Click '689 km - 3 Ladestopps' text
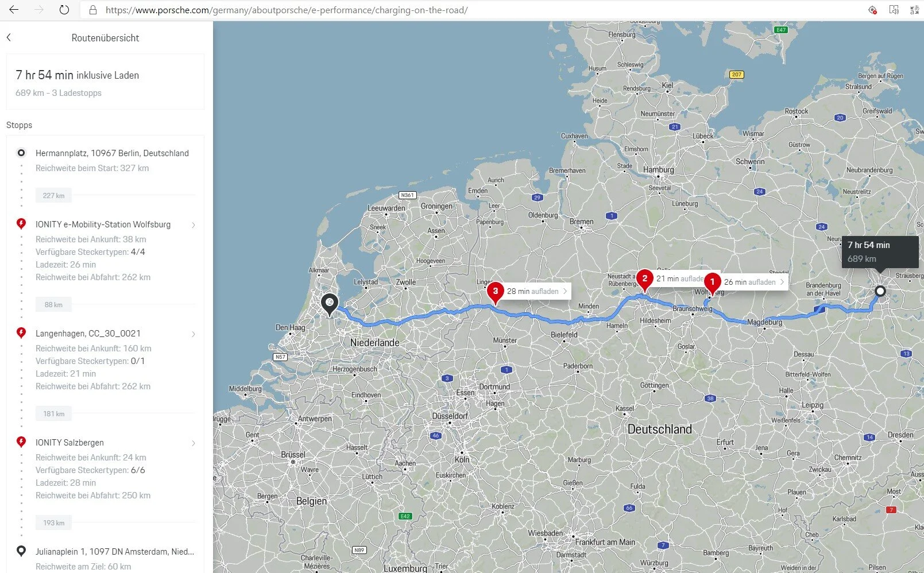The width and height of the screenshot is (924, 573). 59,93
